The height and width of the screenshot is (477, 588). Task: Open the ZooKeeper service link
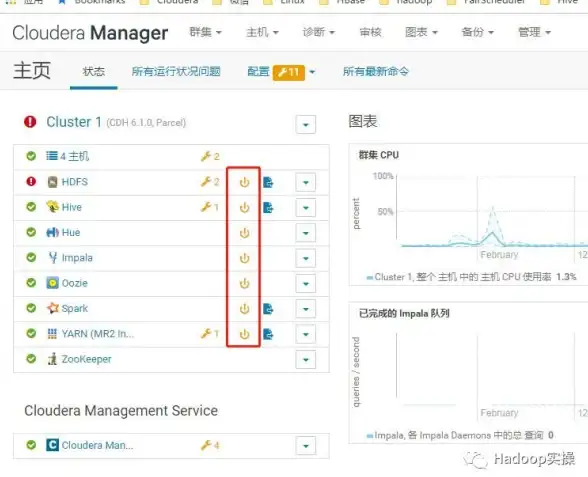[87, 359]
